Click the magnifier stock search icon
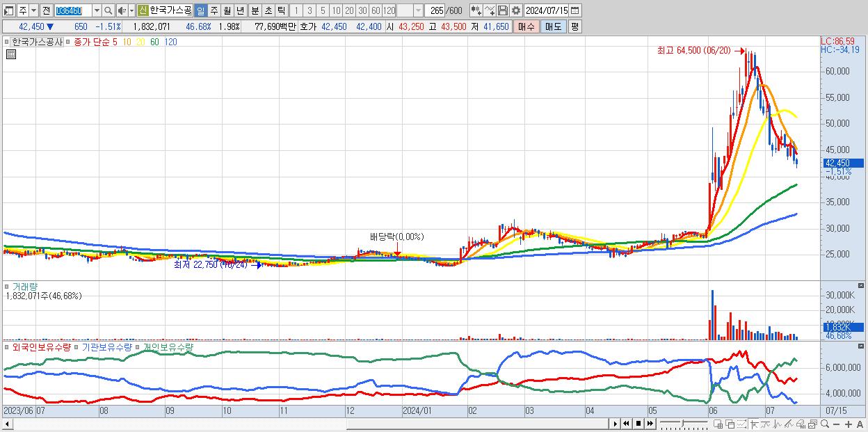 tap(108, 10)
